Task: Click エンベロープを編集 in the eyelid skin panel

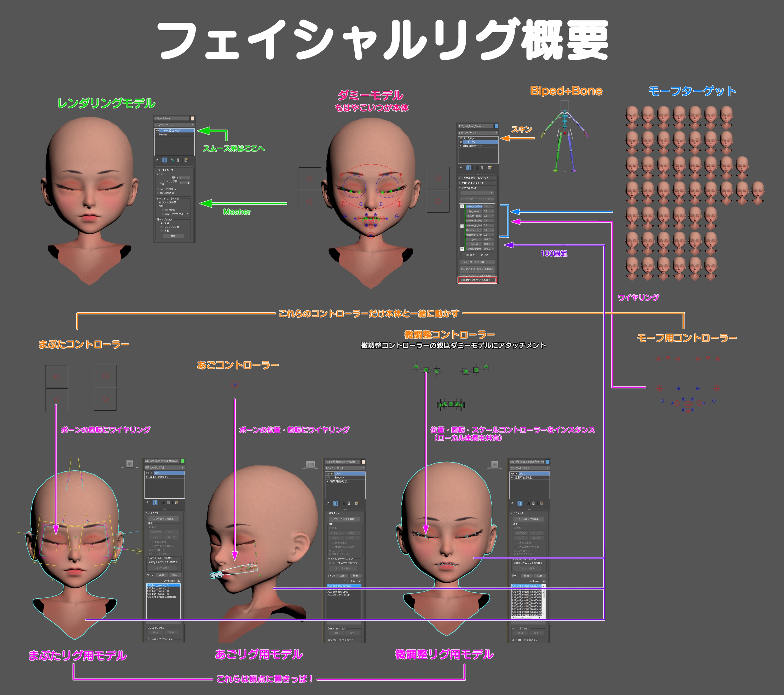Action: click(x=164, y=519)
